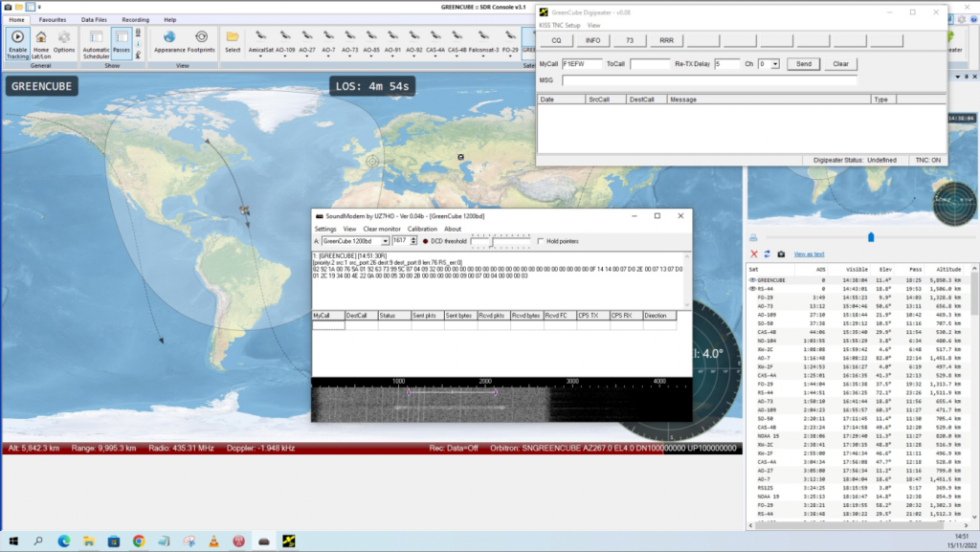The width and height of the screenshot is (980, 552).
Task: Click the camera icon in quick access bar
Action: [x=8, y=7]
